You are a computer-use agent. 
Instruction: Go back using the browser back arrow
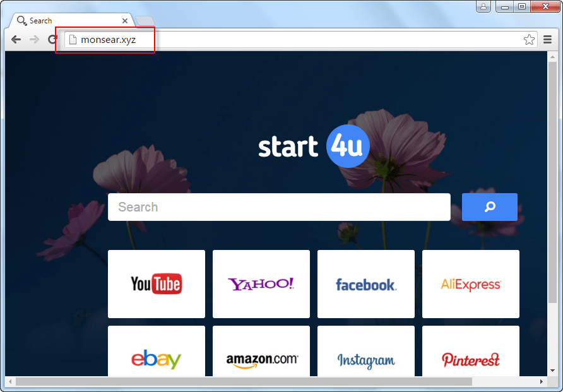16,40
